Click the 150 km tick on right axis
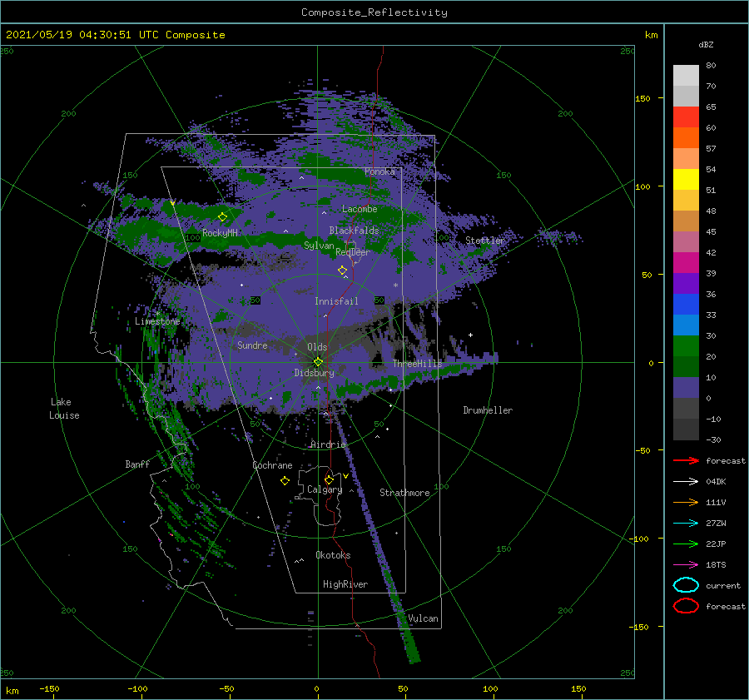This screenshot has width=749, height=700. coord(642,98)
